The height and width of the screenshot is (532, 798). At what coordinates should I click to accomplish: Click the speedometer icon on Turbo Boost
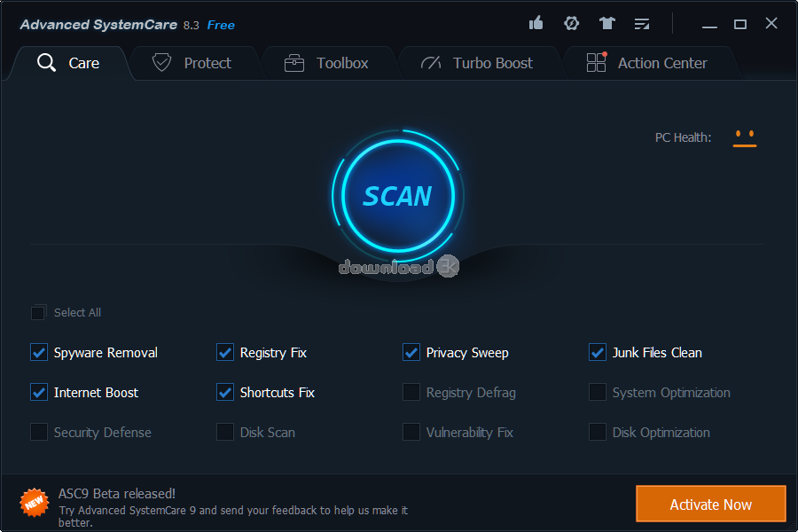coord(431,63)
